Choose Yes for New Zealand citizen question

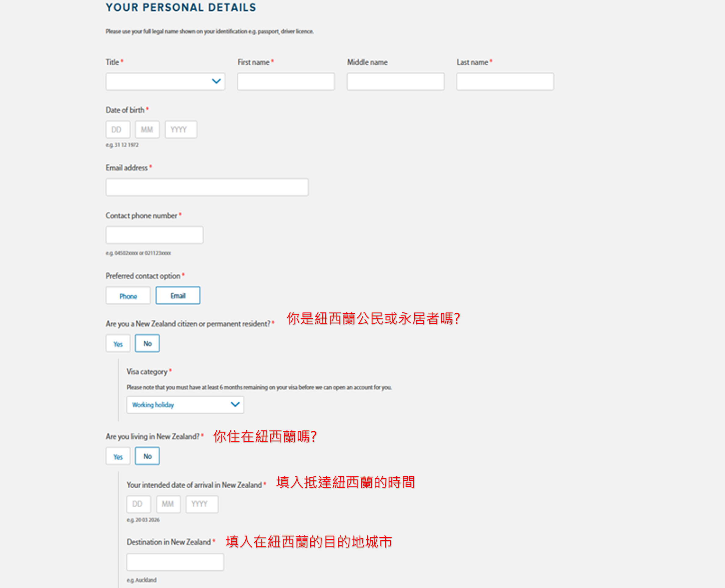click(x=118, y=344)
